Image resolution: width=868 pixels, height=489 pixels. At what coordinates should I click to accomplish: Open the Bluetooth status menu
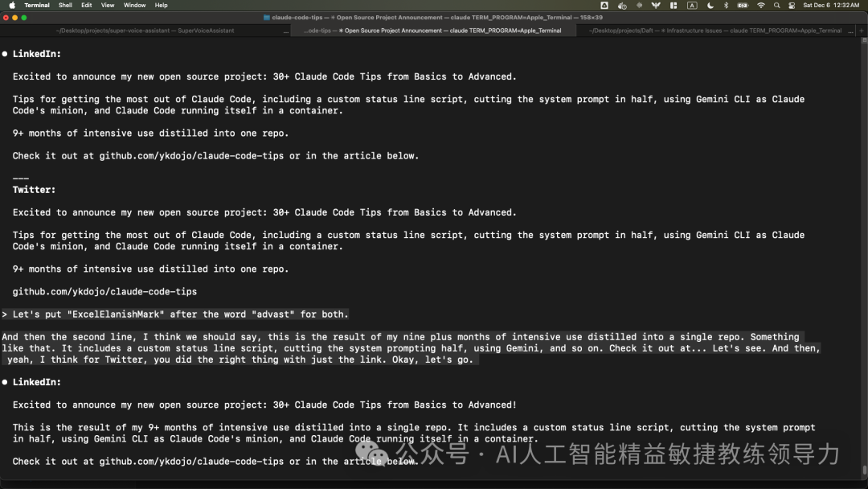tap(727, 5)
